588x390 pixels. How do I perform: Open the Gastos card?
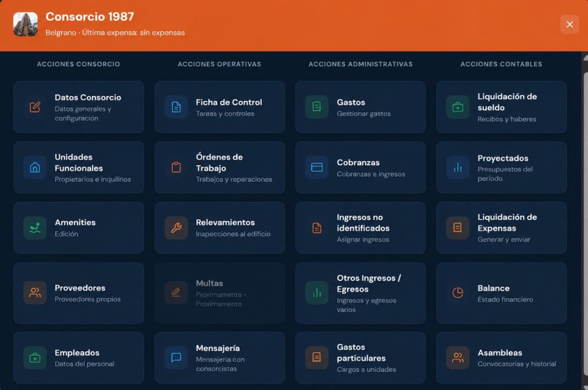tap(361, 107)
